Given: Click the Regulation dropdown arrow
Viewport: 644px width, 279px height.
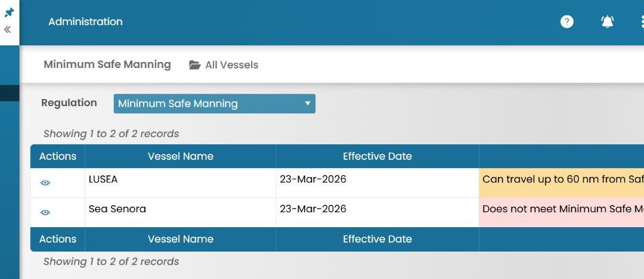Looking at the screenshot, I should tap(308, 104).
